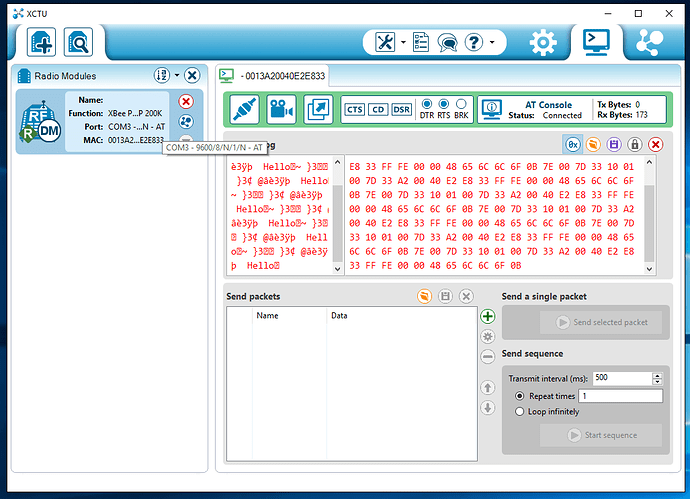Close the console log with red X
Viewport: 690px width, 499px height.
pos(655,144)
